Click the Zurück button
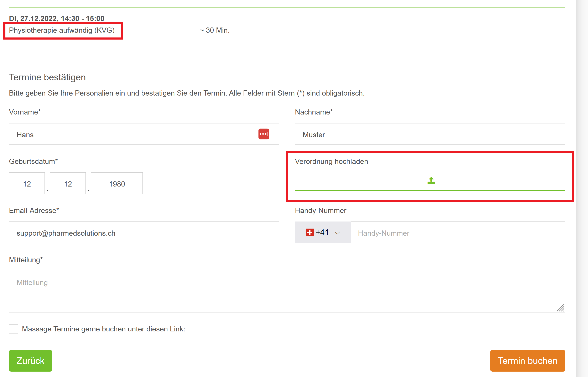 (31, 361)
